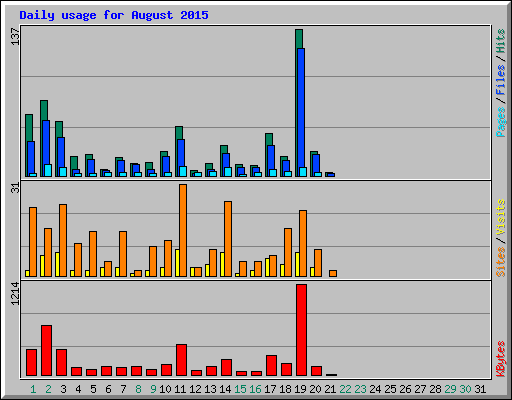The image size is (512, 400).
Task: Click the red KBytes bar for day 1
Action: [x=31, y=363]
